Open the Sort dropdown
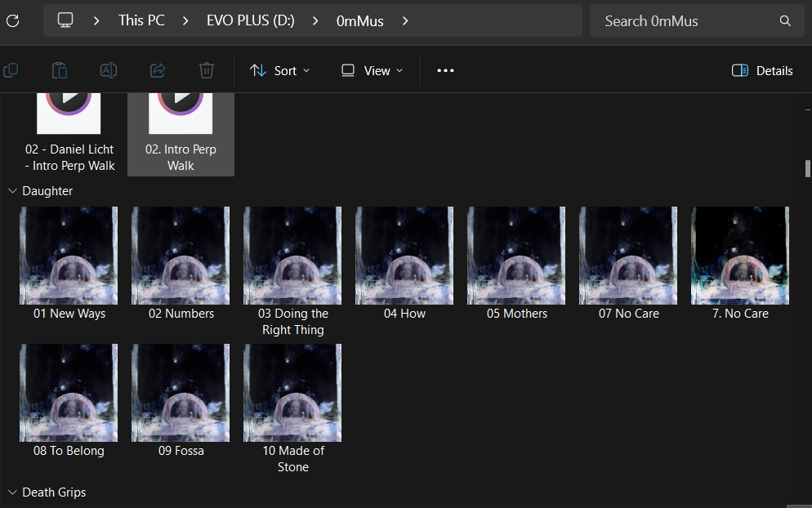The image size is (812, 508). click(x=279, y=70)
